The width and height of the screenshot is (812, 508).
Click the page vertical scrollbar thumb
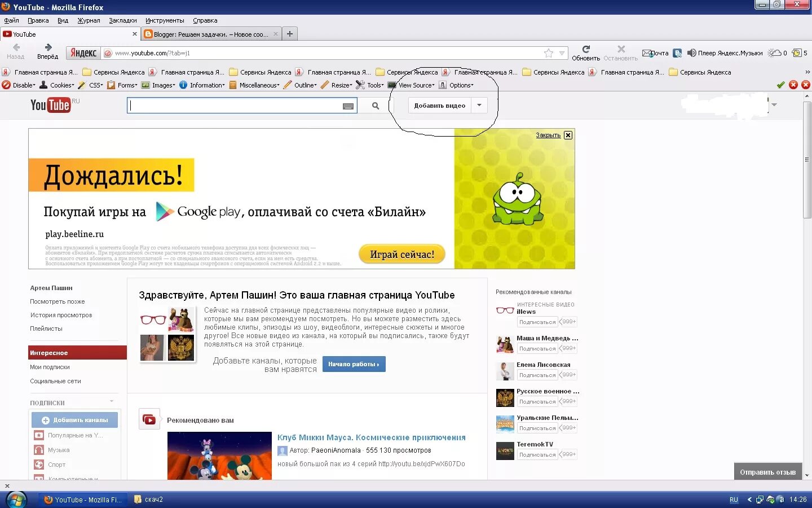pos(807,160)
